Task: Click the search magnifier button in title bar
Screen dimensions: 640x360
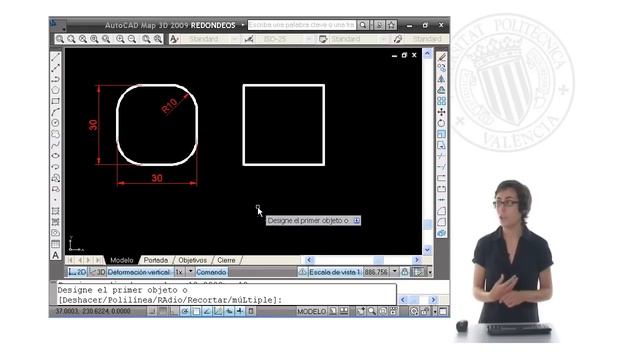Action: point(363,25)
